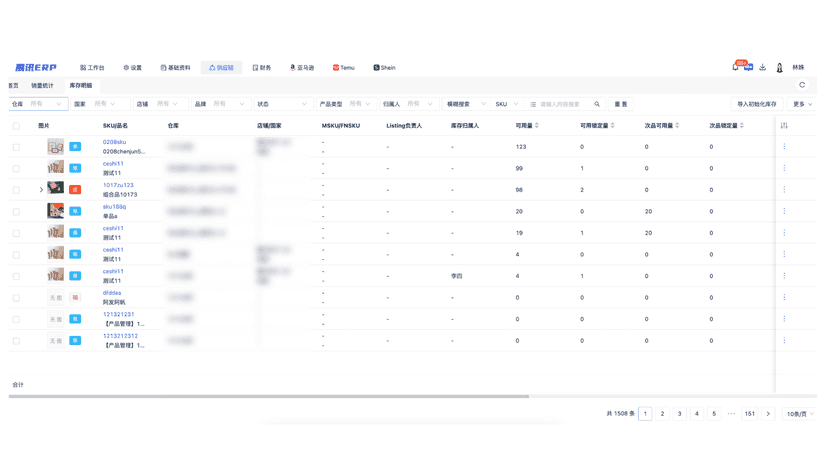The width and height of the screenshot is (828, 466).
Task: Click the download icon in header
Action: [763, 67]
